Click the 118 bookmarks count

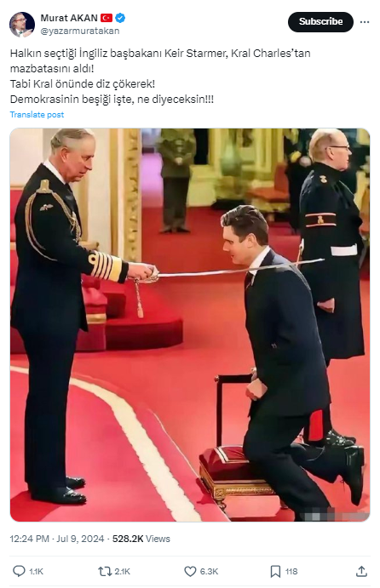(x=291, y=572)
